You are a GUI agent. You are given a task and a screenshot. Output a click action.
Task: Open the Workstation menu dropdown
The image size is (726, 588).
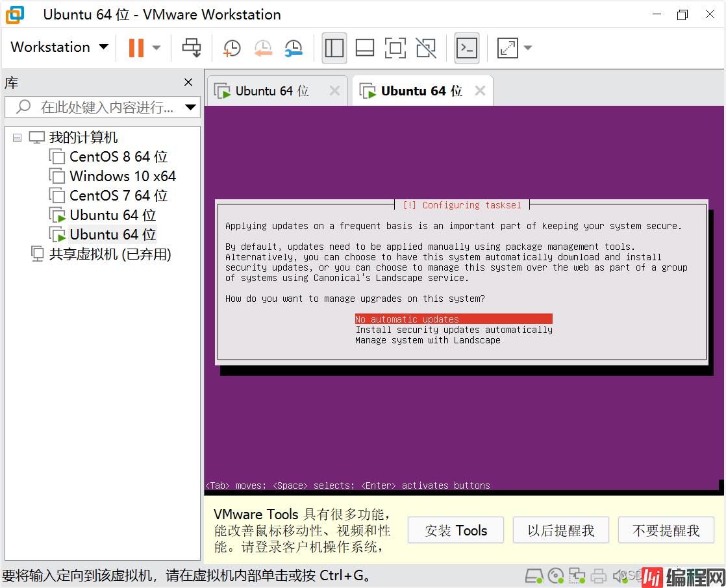click(x=59, y=47)
